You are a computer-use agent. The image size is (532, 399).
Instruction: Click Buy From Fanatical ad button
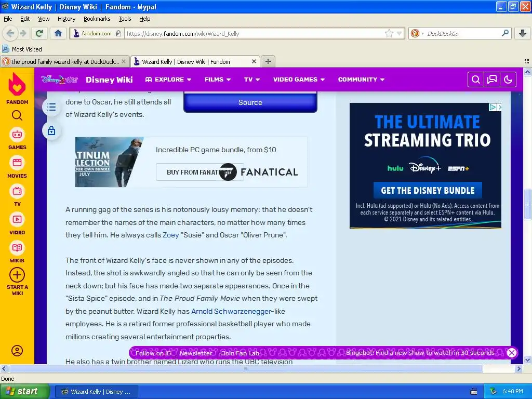(200, 172)
